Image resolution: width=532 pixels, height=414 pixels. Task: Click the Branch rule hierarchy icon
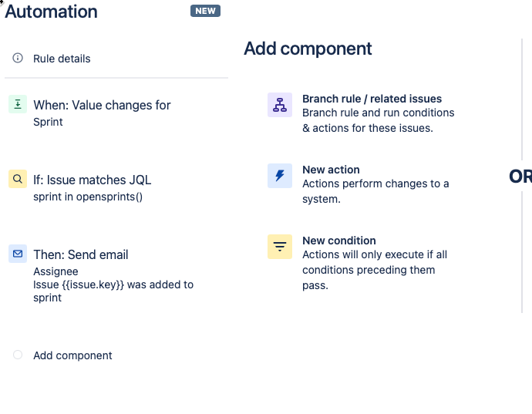coord(280,105)
